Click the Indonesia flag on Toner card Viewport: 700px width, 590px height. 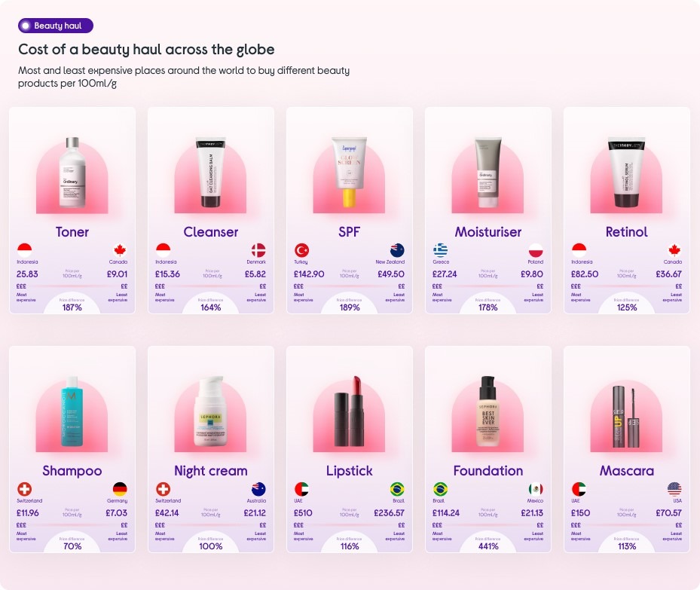click(24, 249)
